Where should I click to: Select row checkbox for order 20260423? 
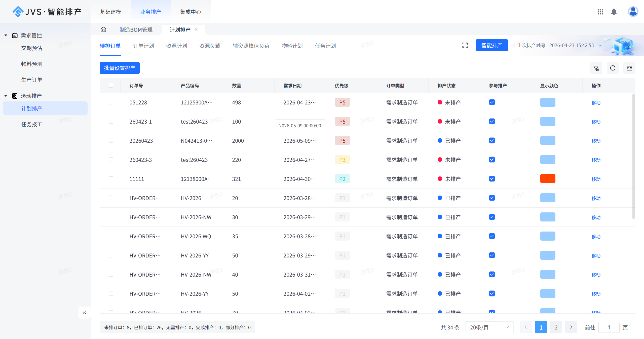coord(111,140)
